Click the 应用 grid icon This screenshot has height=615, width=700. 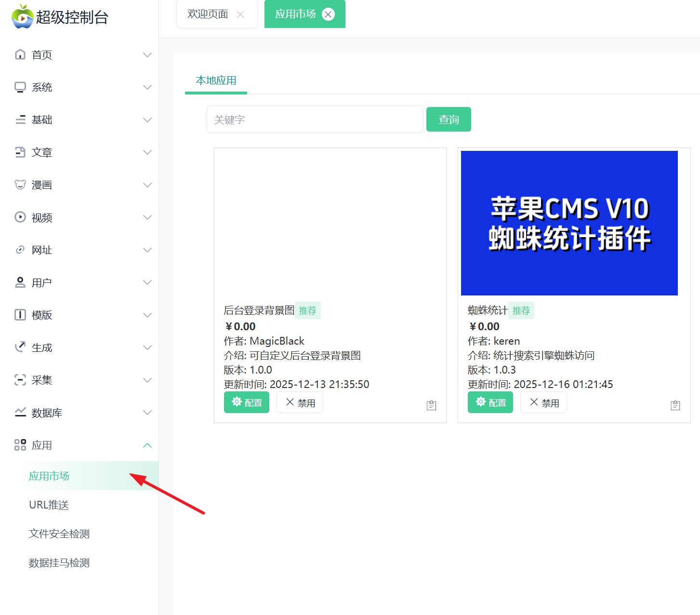20,445
